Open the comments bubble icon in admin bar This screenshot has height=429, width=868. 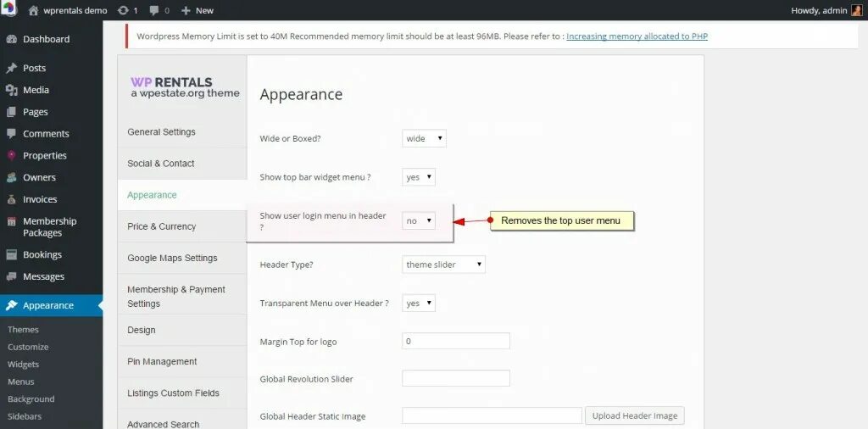point(153,10)
